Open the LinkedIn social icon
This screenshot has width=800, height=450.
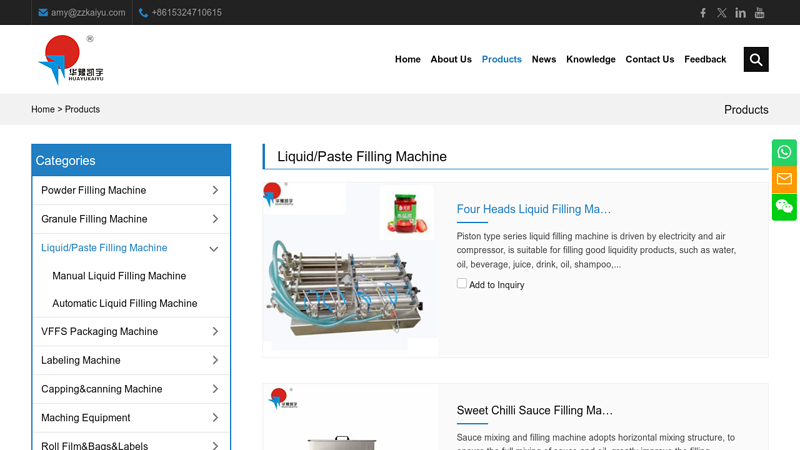(740, 13)
